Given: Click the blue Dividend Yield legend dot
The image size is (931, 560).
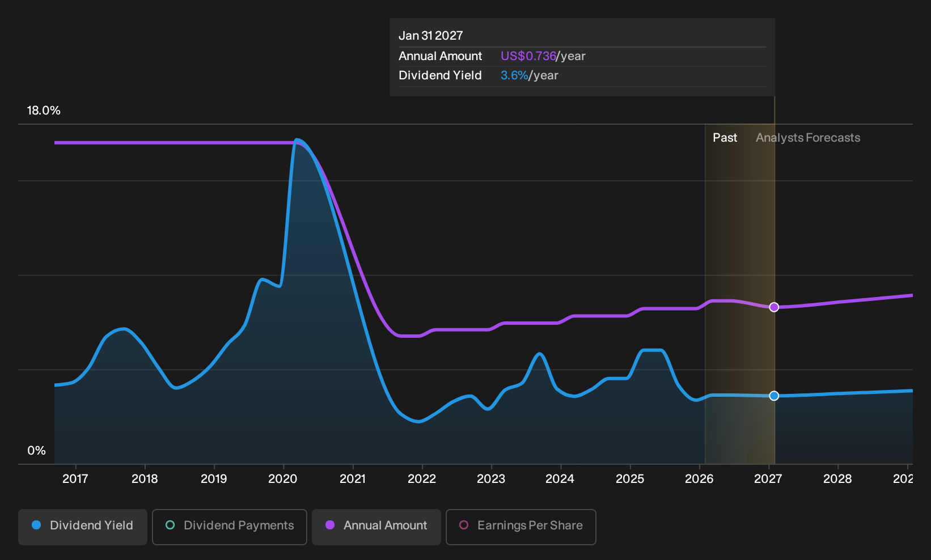Looking at the screenshot, I should tap(36, 525).
